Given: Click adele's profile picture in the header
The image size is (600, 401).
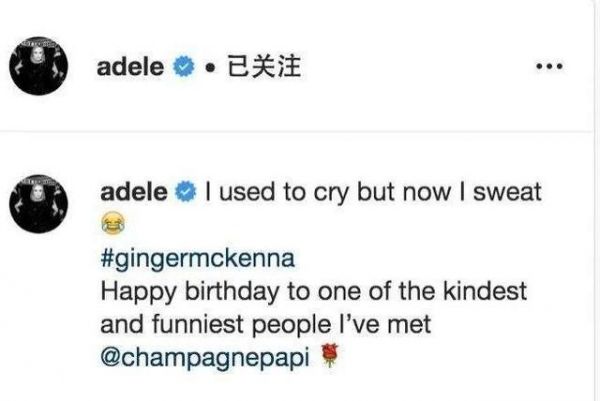Looking at the screenshot, I should (40, 68).
